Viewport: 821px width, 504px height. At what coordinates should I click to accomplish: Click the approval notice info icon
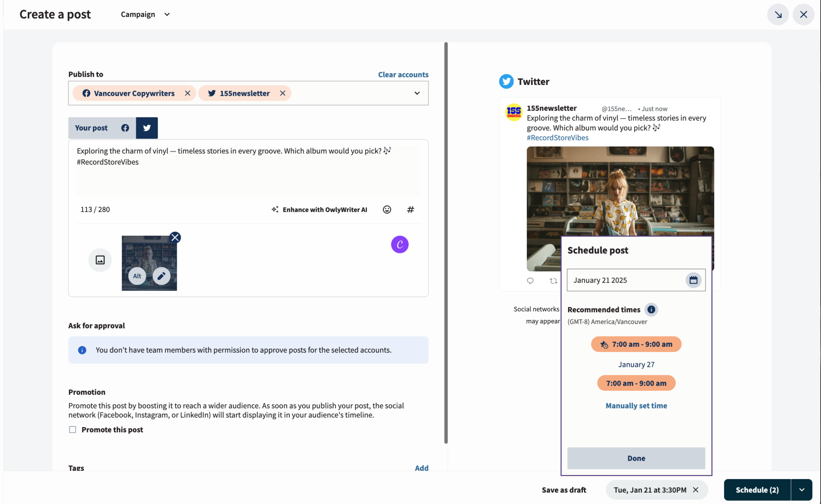(82, 350)
